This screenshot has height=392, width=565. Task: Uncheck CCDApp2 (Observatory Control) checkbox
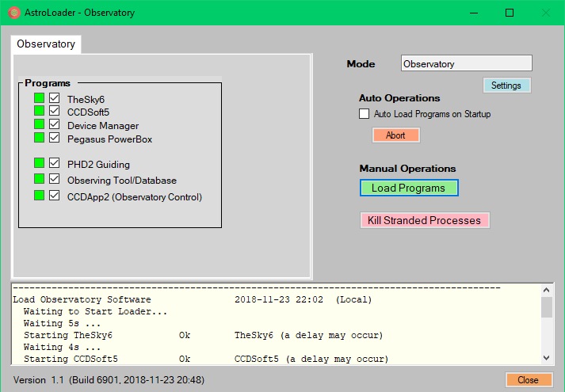[55, 196]
